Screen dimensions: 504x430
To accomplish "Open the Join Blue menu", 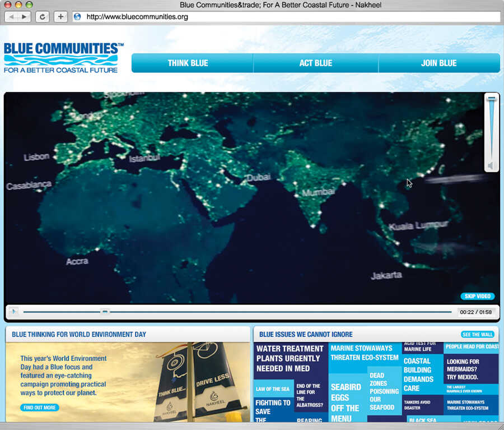I will [x=439, y=63].
